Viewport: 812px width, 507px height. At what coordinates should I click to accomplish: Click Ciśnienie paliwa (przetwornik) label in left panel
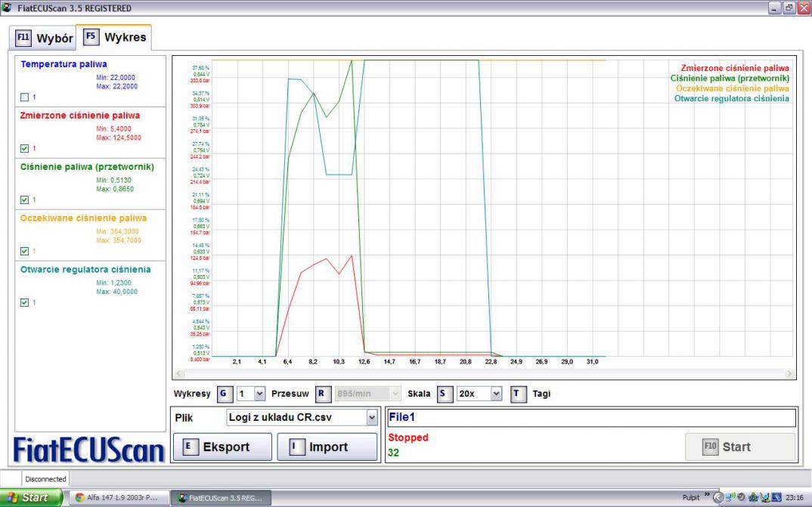tap(87, 166)
